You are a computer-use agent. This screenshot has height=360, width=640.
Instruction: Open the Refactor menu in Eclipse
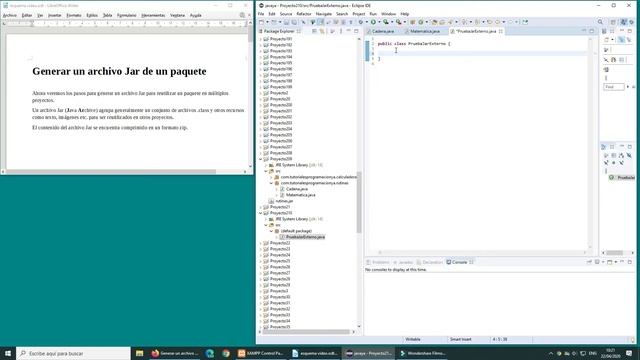pyautogui.click(x=304, y=14)
